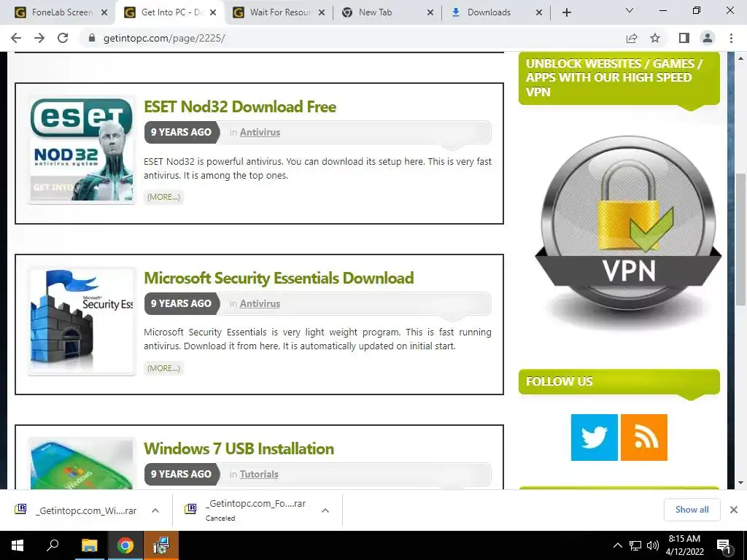Click (MORE...) under Microsoft Security Essentials description

point(163,368)
